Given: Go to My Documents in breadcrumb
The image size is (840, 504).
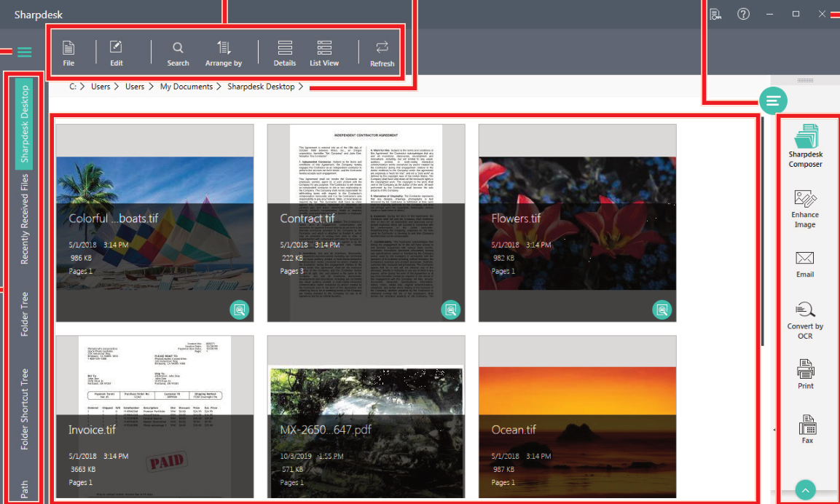Looking at the screenshot, I should [x=186, y=86].
